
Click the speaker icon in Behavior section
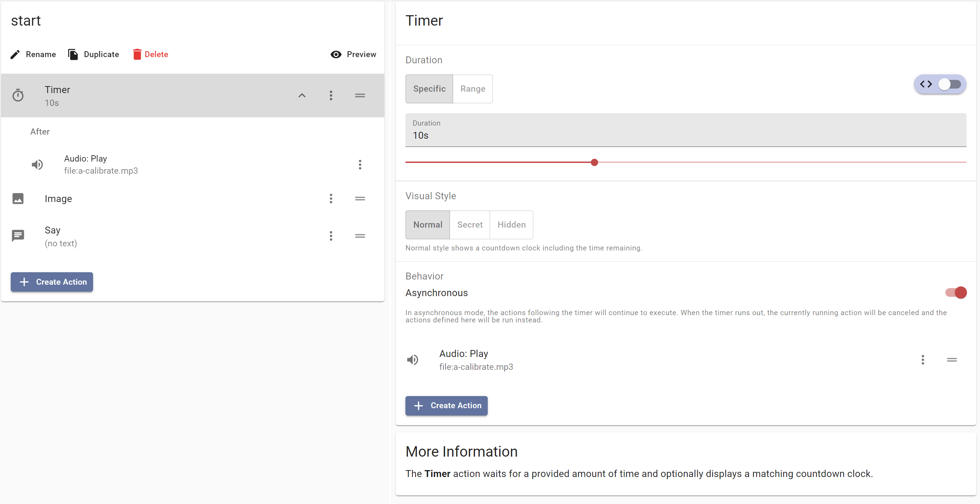[x=413, y=360]
